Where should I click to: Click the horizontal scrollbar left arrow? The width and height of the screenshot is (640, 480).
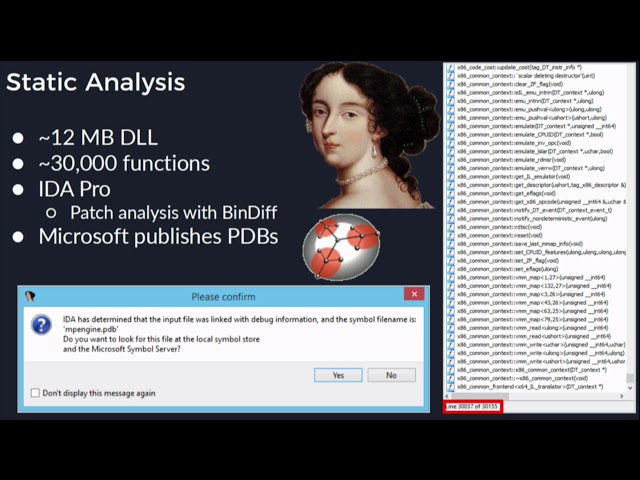[447, 396]
